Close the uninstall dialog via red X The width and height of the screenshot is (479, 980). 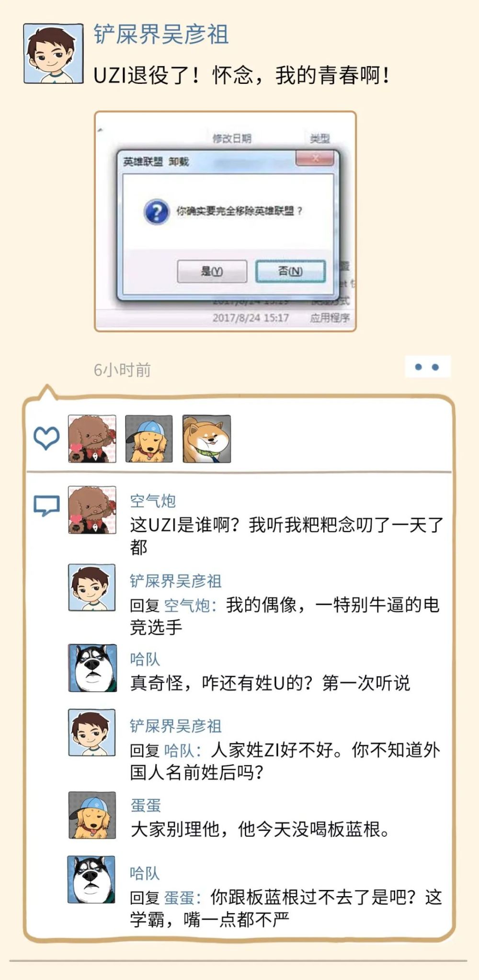[314, 159]
